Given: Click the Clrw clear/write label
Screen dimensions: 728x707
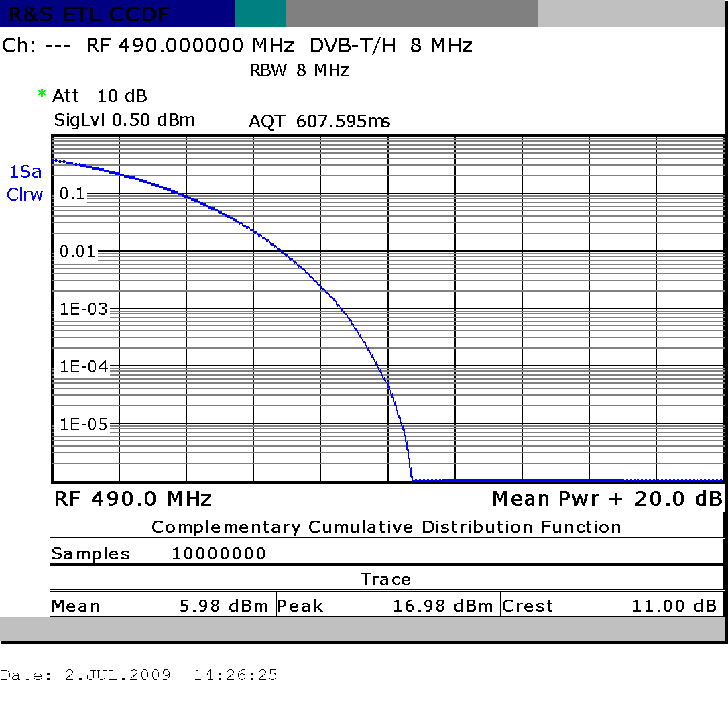Looking at the screenshot, I should point(25,194).
